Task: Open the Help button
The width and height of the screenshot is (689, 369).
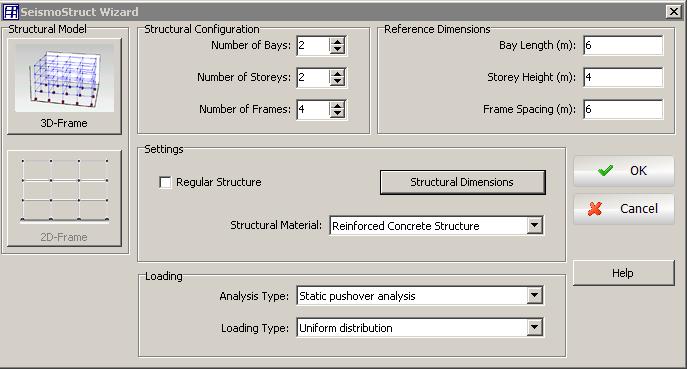Action: pyautogui.click(x=624, y=273)
